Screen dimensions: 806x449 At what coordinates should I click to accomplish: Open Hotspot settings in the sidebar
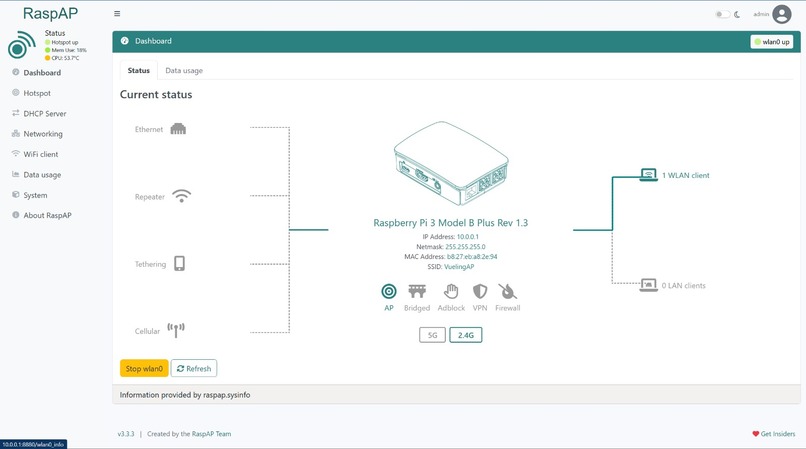coord(37,93)
